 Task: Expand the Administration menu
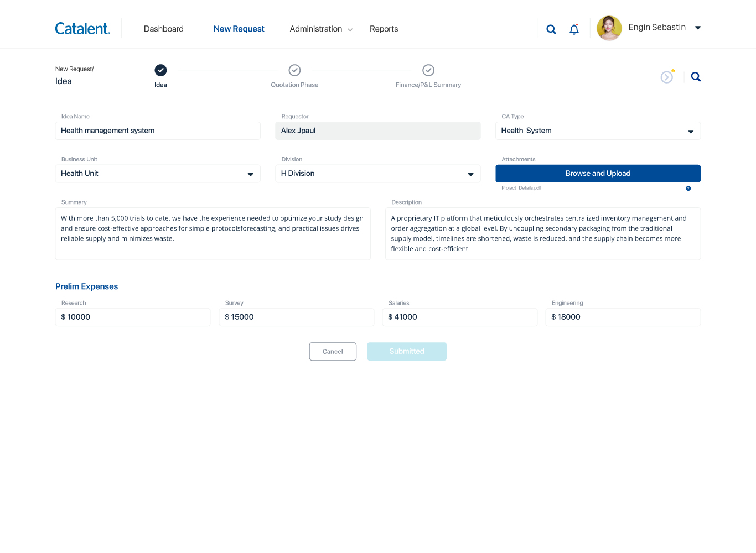pyautogui.click(x=320, y=29)
